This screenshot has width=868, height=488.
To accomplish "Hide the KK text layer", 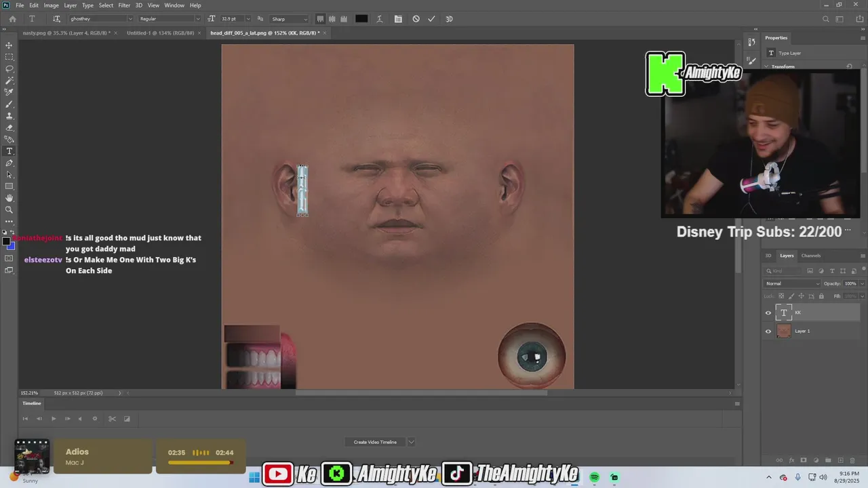I will [768, 312].
